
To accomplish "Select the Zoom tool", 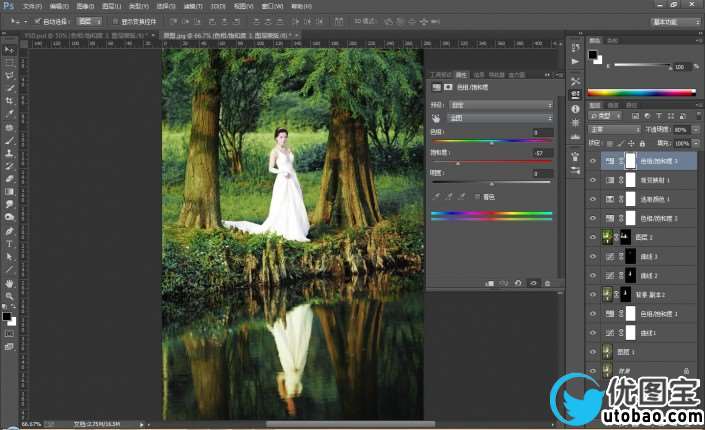I will (x=9, y=296).
